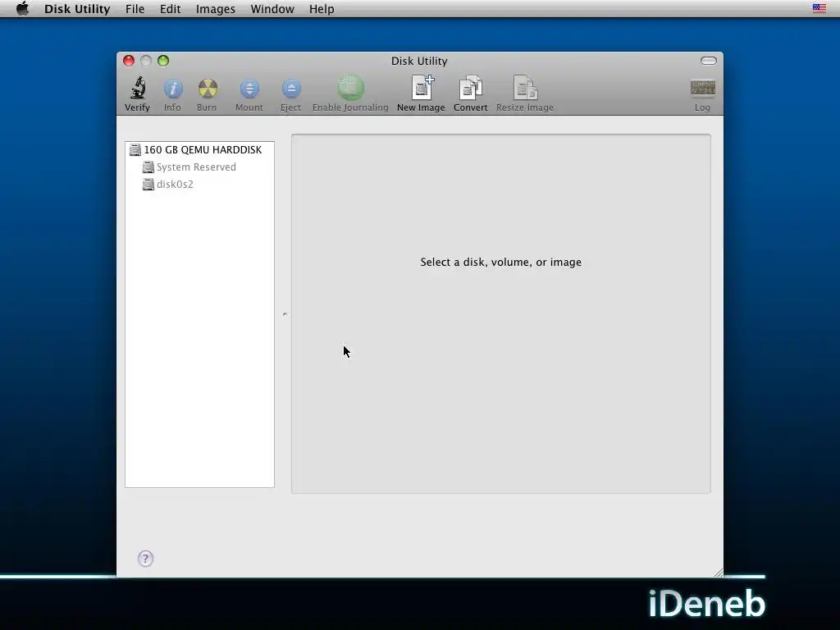Create a New Image from toolbar

point(422,88)
